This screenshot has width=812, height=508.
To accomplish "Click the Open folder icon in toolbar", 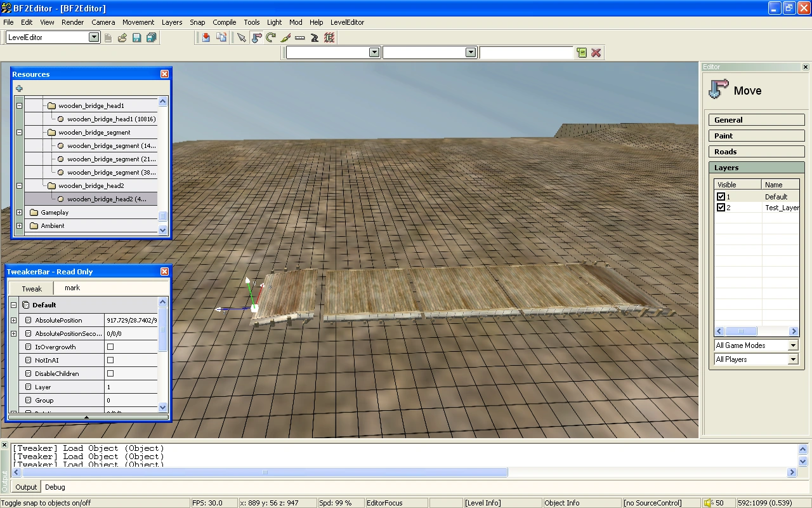I will [x=122, y=37].
